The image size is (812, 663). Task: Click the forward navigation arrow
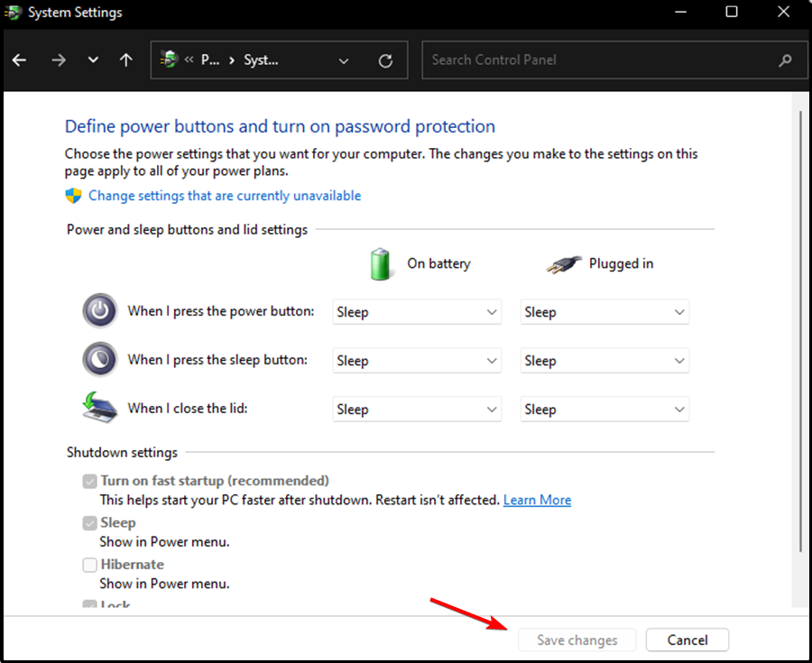[x=58, y=60]
